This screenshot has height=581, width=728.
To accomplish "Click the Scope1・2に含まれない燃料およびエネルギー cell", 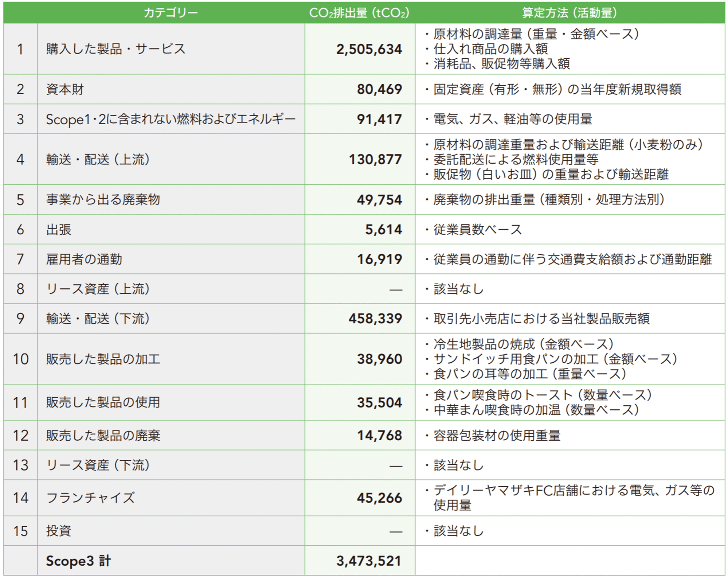I will click(170, 119).
